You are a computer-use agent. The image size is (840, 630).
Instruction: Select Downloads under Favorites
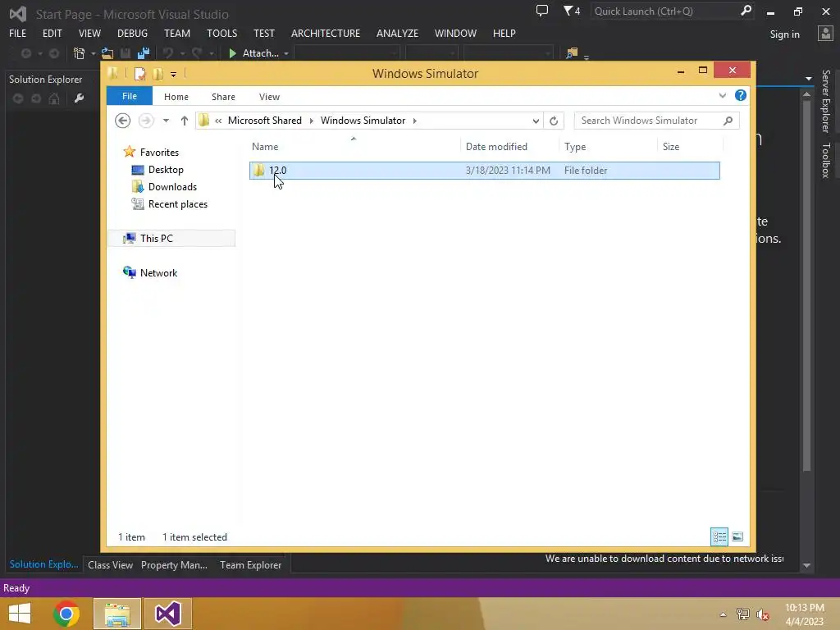(x=172, y=186)
